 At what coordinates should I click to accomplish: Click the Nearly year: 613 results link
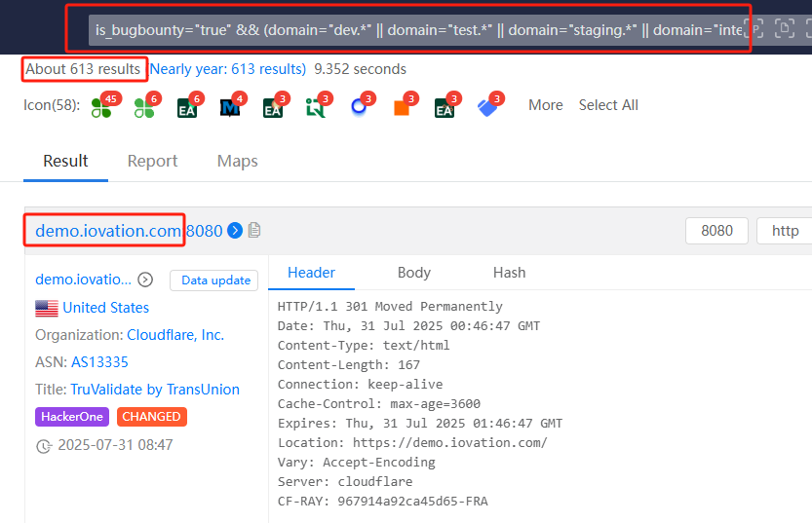(x=228, y=69)
